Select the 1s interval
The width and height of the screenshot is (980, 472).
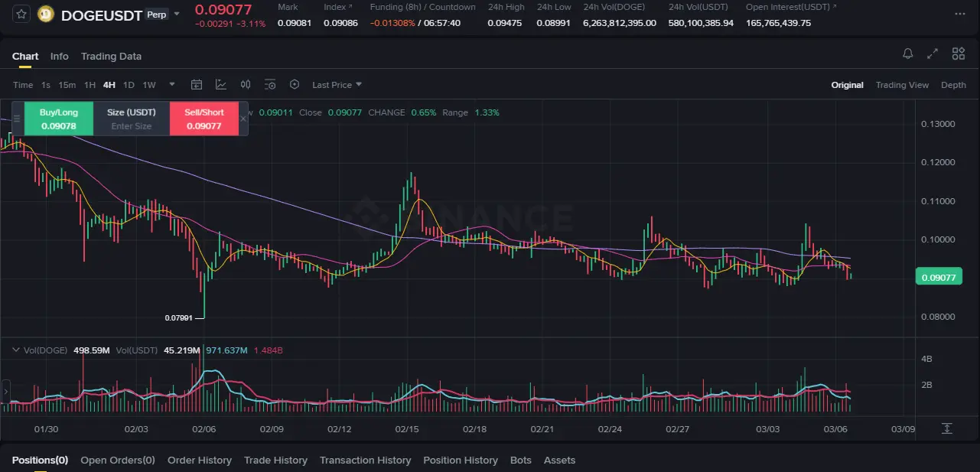46,85
